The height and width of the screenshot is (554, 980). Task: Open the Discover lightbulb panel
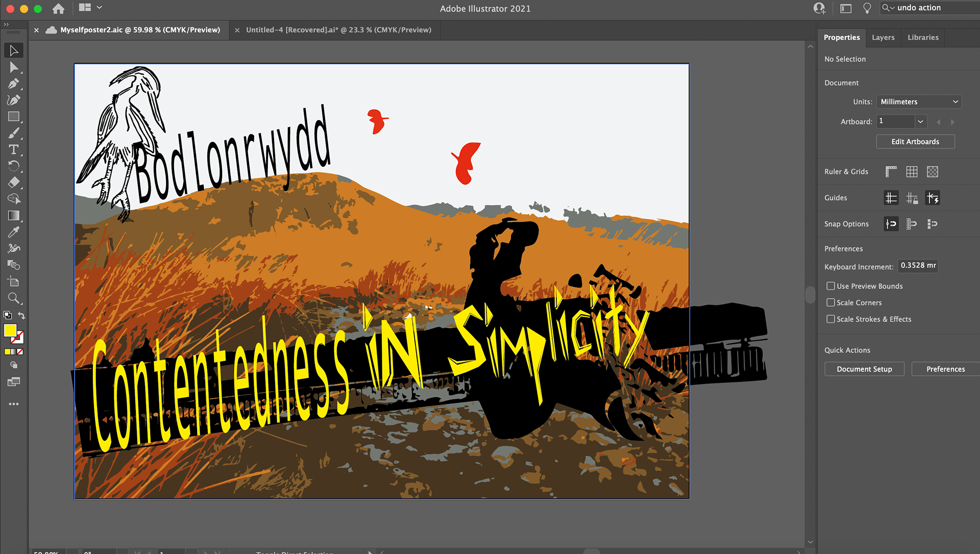pos(867,8)
